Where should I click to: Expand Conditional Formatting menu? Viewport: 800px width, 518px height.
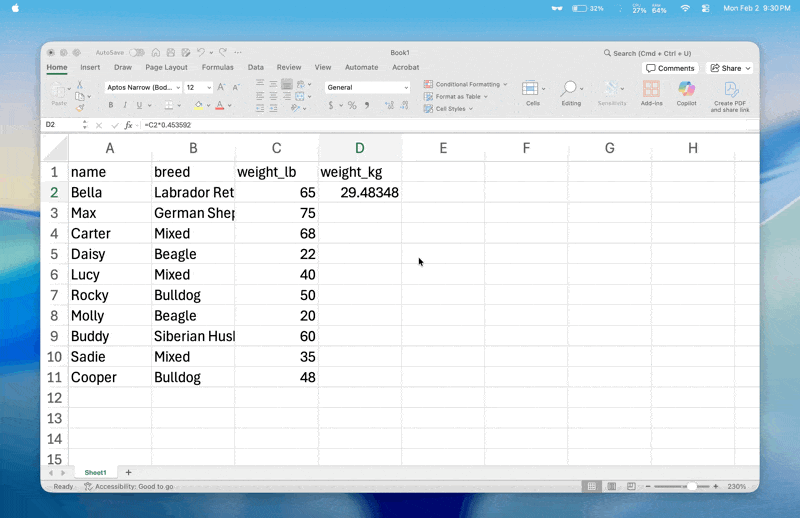click(x=465, y=84)
